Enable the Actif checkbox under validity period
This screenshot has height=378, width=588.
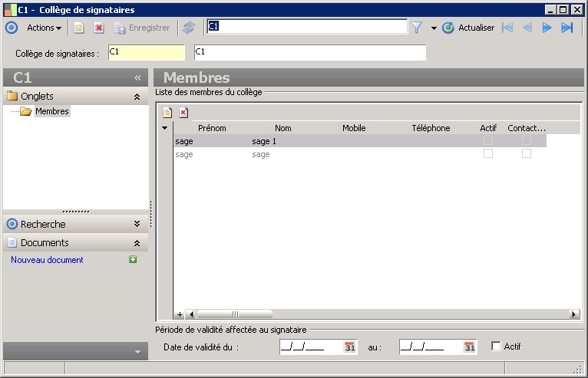[496, 346]
